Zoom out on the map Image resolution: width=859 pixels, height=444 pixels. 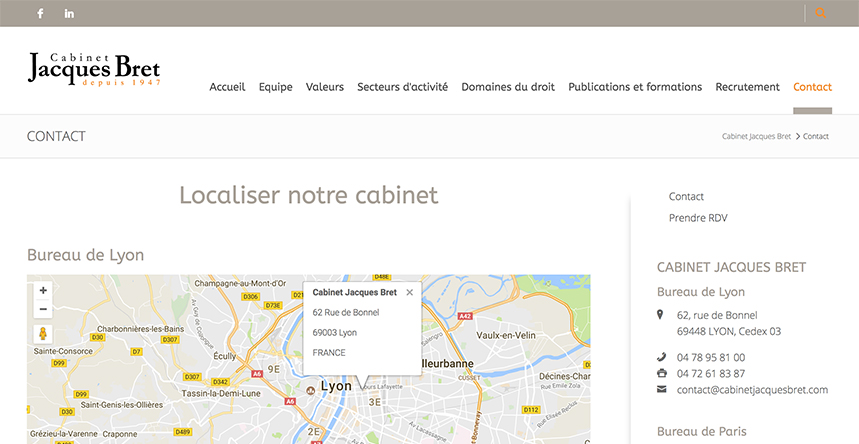pyautogui.click(x=43, y=309)
